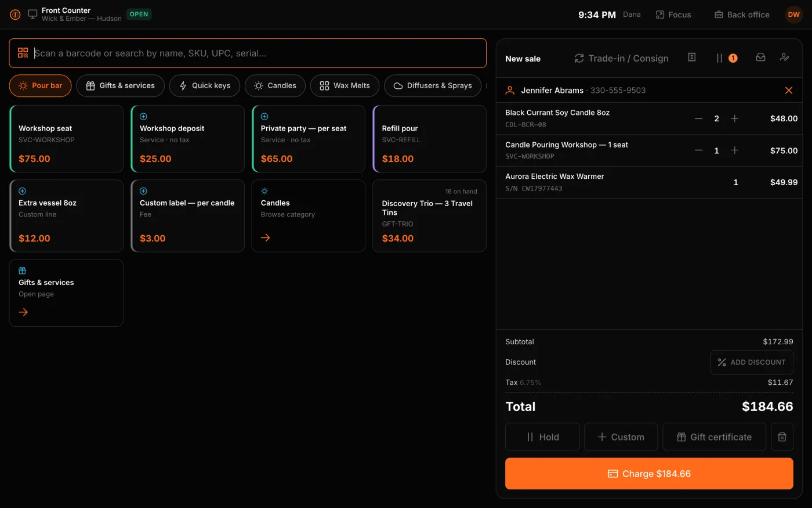
Task: Add a Custom item to the sale
Action: (621, 437)
